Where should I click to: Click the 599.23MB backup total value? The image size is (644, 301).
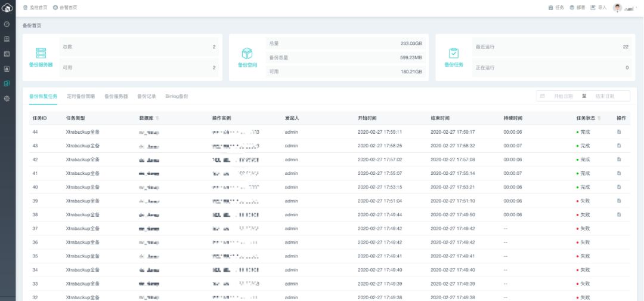(x=411, y=57)
